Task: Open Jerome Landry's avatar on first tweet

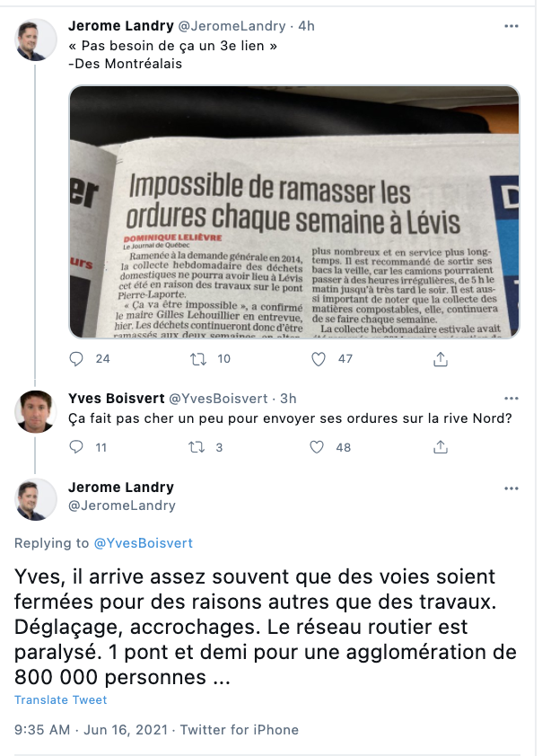Action: click(35, 40)
